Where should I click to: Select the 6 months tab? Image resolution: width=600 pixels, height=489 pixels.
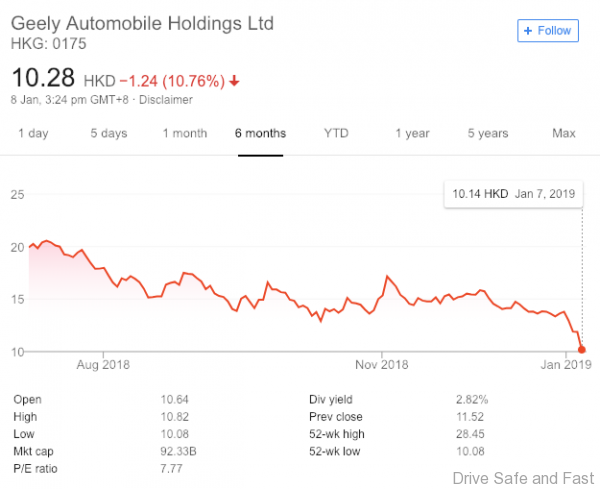(x=261, y=133)
